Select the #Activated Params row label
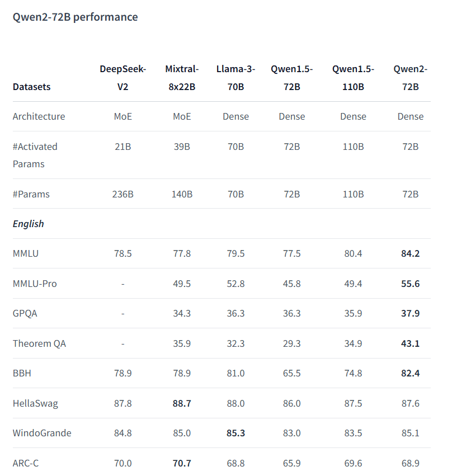 coord(35,155)
